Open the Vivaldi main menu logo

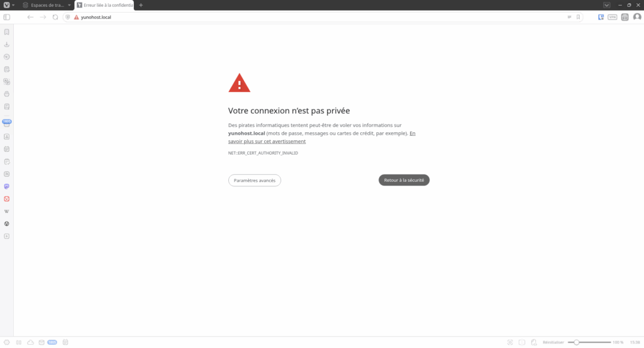6,5
